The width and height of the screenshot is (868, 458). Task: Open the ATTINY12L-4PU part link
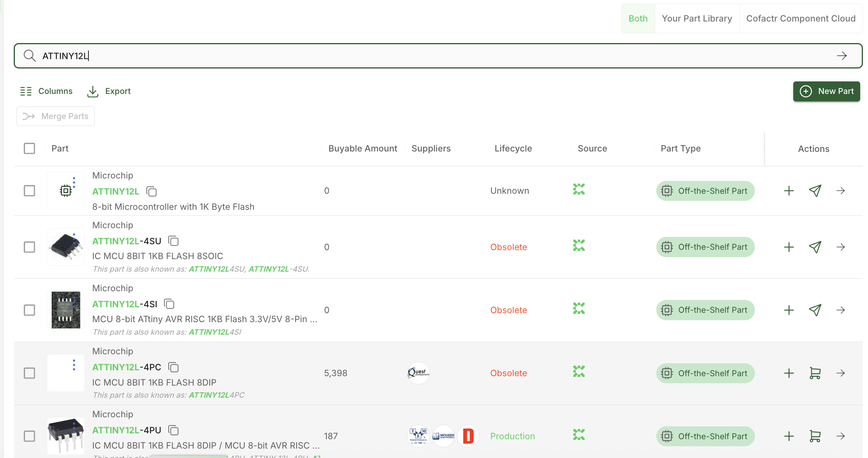pos(127,430)
